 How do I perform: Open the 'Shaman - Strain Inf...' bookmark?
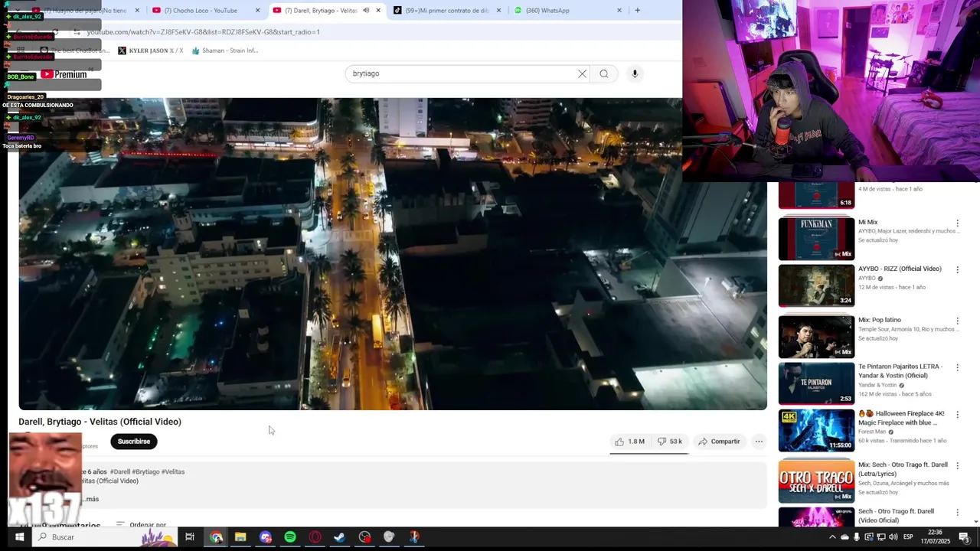tap(225, 51)
